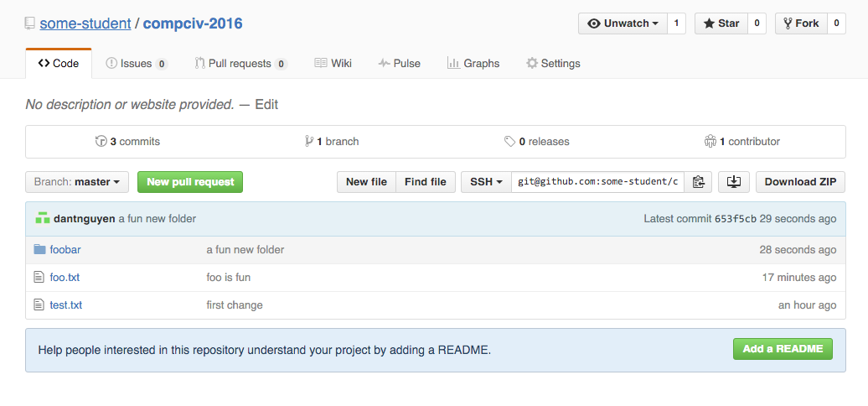
Task: Open the SSH protocol dropdown
Action: coord(486,182)
